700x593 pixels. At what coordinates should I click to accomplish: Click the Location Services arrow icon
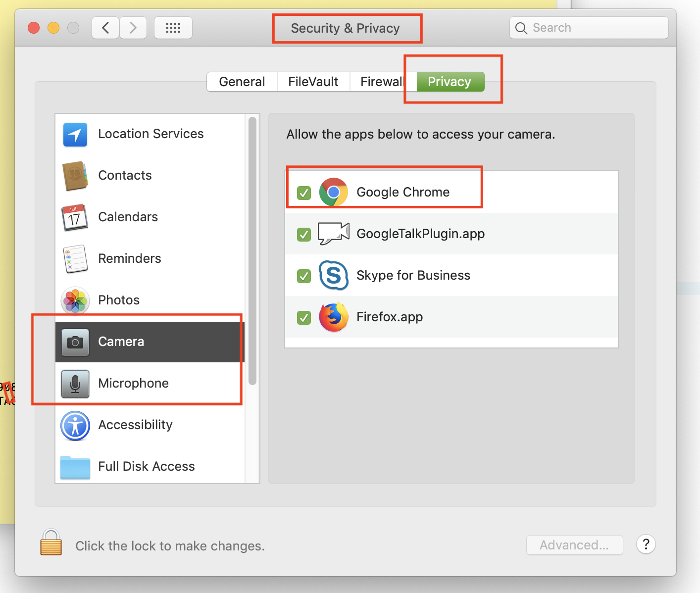[75, 134]
